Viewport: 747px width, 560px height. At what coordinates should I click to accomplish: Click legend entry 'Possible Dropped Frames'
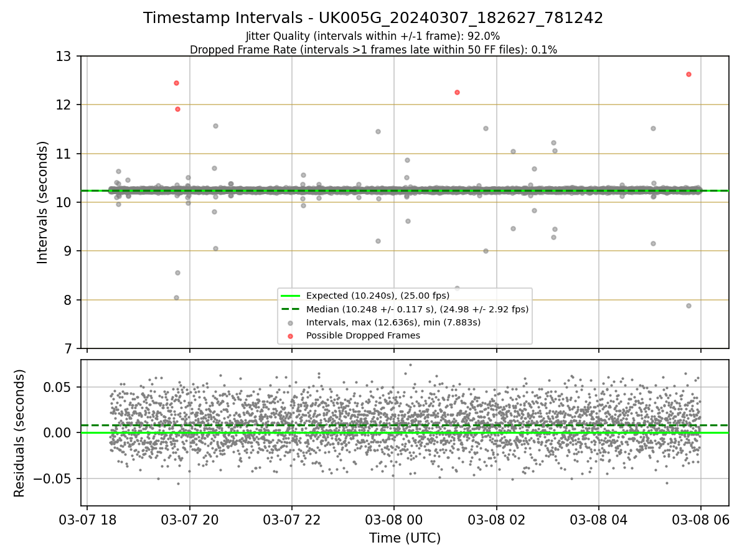pyautogui.click(x=363, y=335)
